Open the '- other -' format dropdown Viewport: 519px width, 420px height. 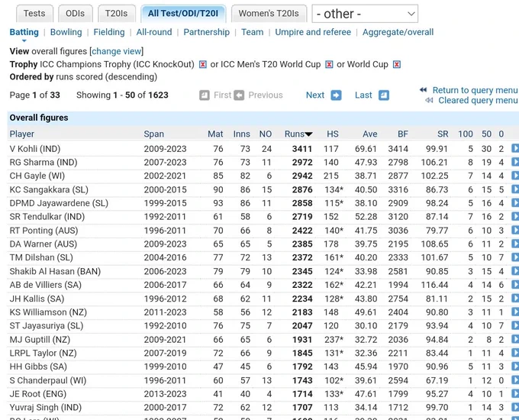coord(365,14)
